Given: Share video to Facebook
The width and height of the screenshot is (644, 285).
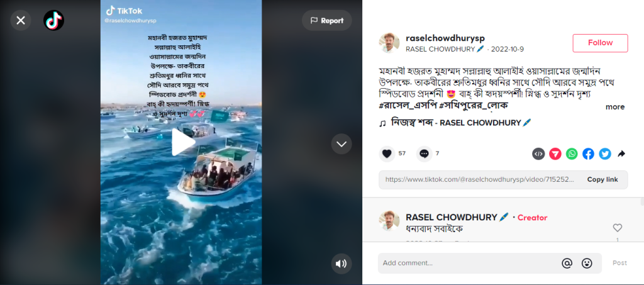Looking at the screenshot, I should coord(588,154).
